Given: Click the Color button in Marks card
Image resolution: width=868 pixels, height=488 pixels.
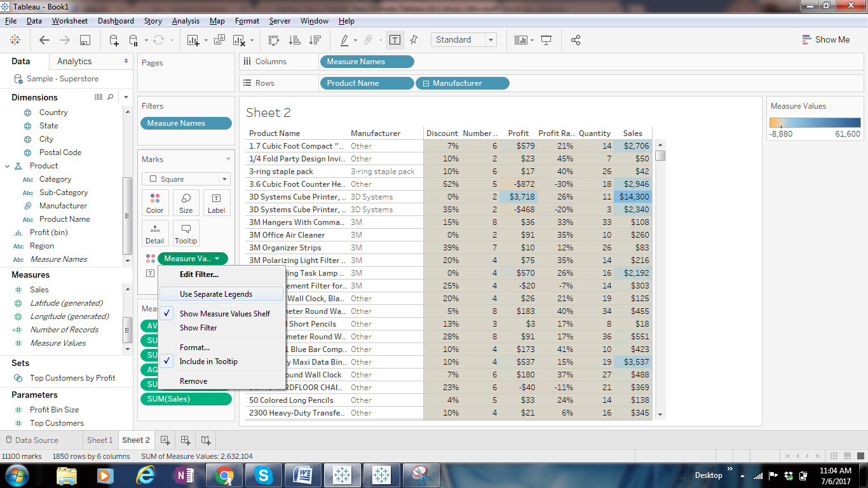Looking at the screenshot, I should [155, 203].
